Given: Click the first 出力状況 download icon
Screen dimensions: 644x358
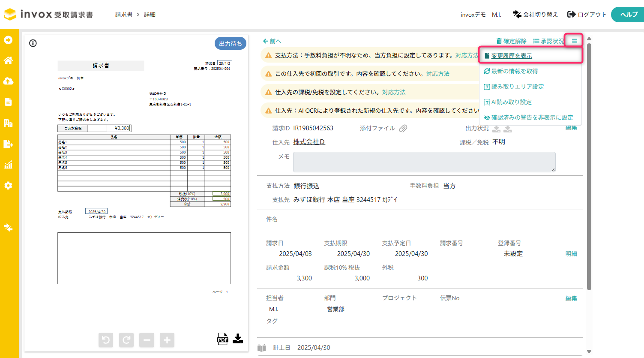Looking at the screenshot, I should coord(497,129).
